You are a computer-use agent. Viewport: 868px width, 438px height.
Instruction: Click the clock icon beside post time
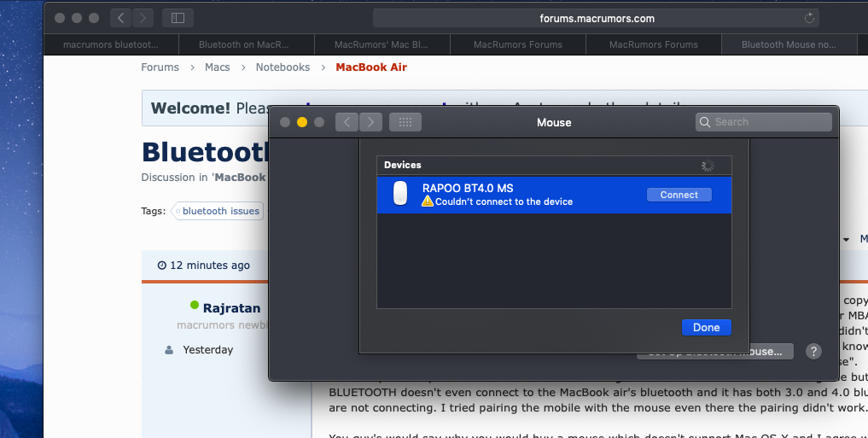point(161,266)
